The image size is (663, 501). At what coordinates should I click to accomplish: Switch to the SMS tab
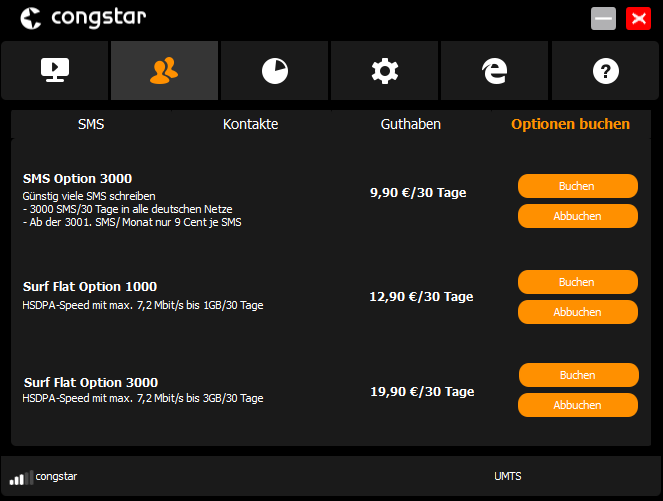(x=91, y=124)
